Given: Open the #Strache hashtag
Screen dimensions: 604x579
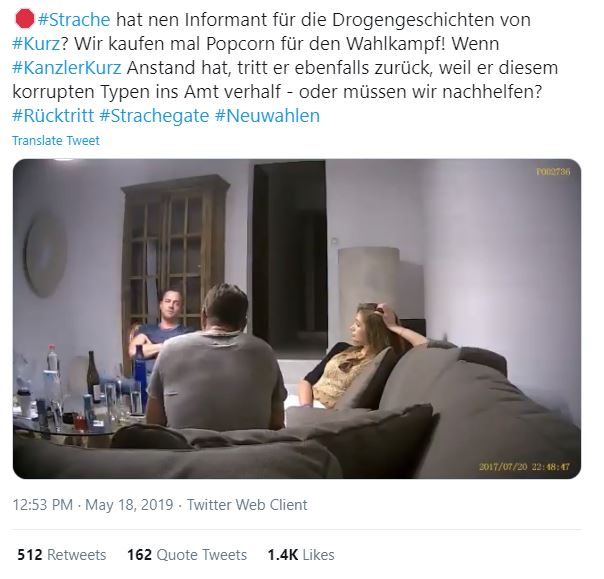Looking at the screenshot, I should click(x=74, y=20).
